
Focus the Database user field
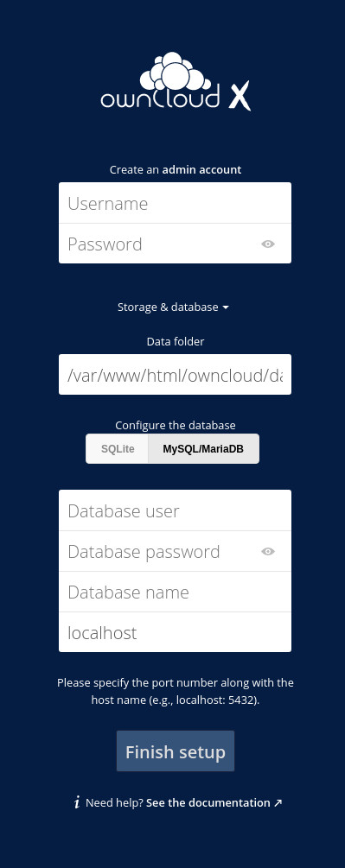pos(175,510)
